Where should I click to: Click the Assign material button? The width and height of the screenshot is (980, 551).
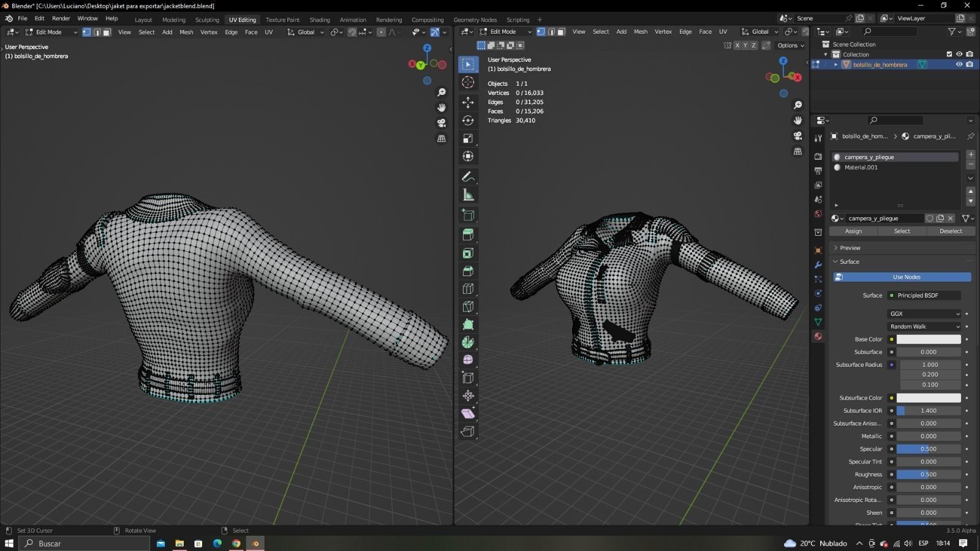pos(853,231)
